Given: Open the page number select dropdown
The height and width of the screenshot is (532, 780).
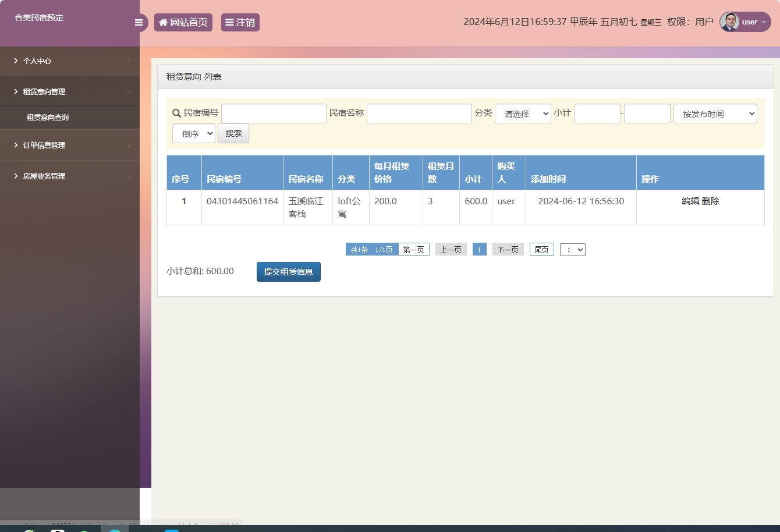Looking at the screenshot, I should (x=572, y=250).
